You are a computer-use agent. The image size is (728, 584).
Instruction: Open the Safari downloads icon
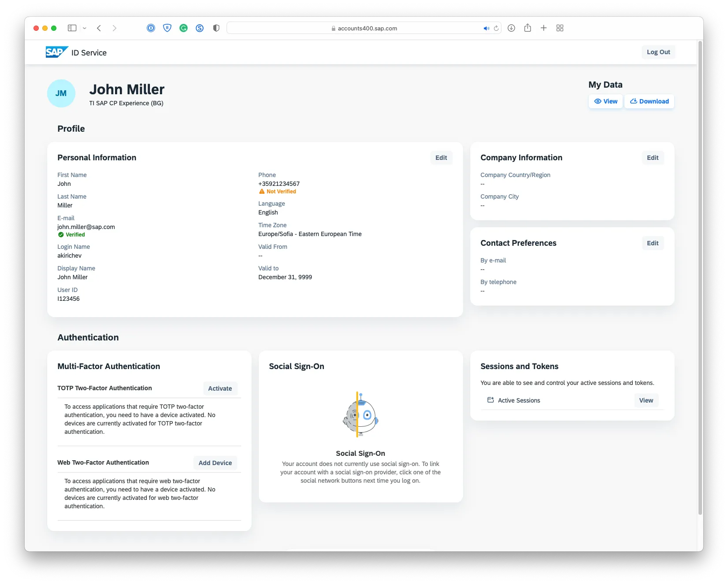tap(511, 28)
